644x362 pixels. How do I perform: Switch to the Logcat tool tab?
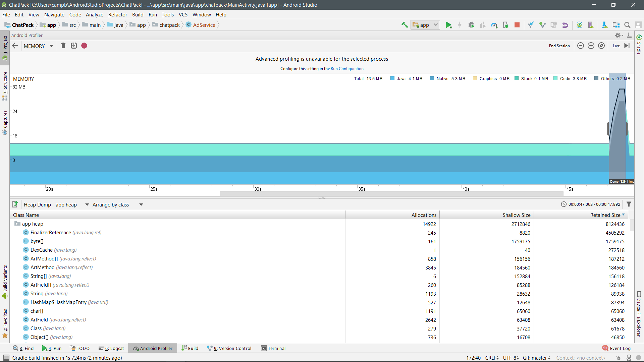111,348
